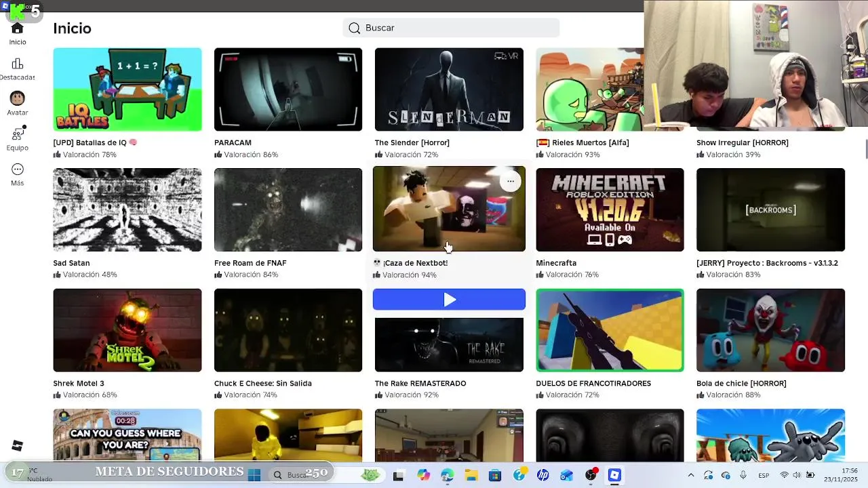Open the volume speaker tray icon
This screenshot has height=488, width=868.
[x=797, y=475]
